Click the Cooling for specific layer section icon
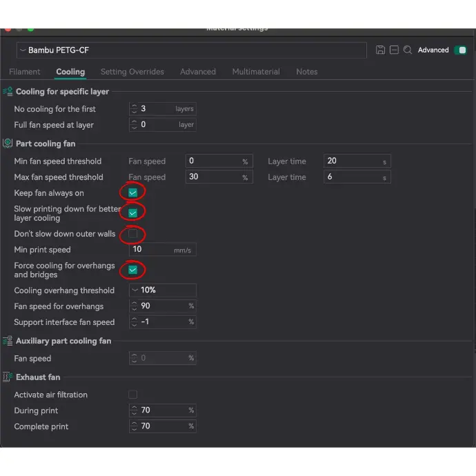This screenshot has width=476, height=476. [x=8, y=92]
